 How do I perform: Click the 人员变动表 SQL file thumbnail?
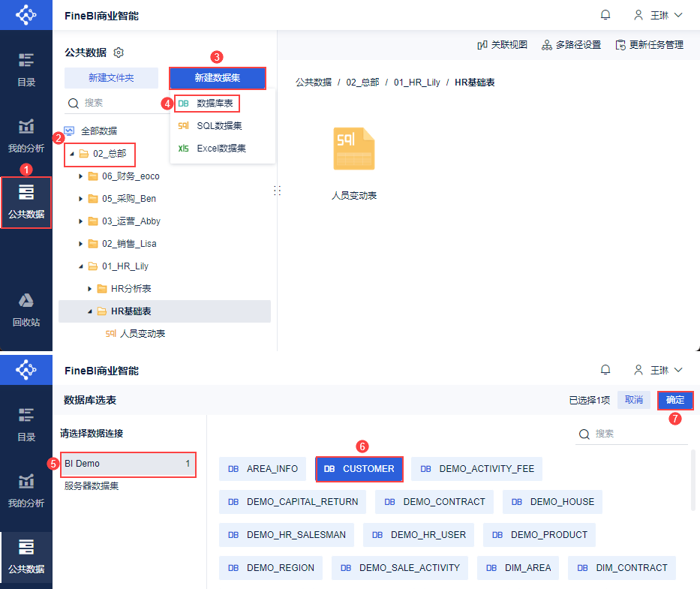[x=354, y=149]
